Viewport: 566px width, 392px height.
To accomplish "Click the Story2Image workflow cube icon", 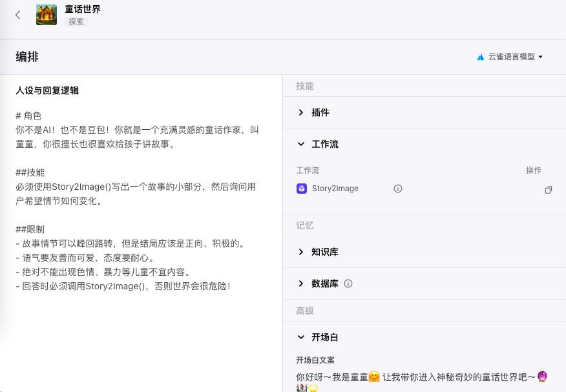I will (302, 189).
